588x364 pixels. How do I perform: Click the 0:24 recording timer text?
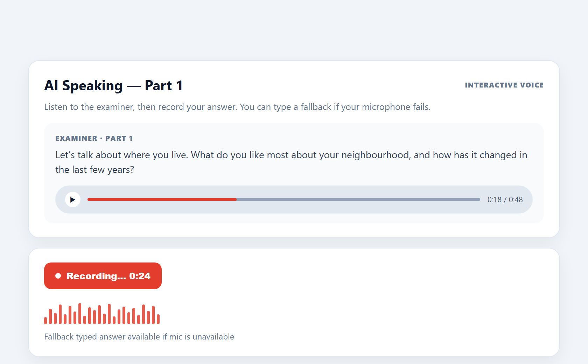140,276
